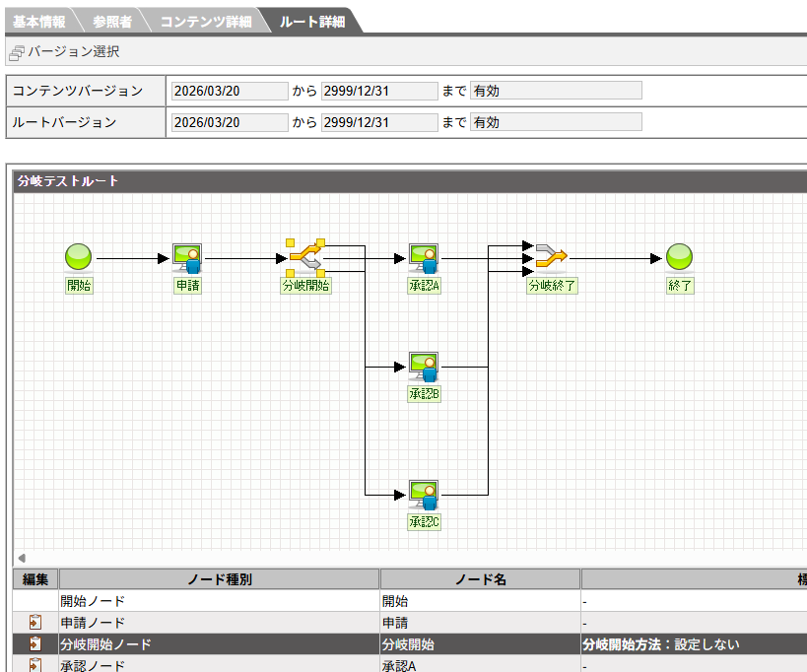Click the 終了 end node icon
This screenshot has height=672, width=807.
click(x=680, y=258)
